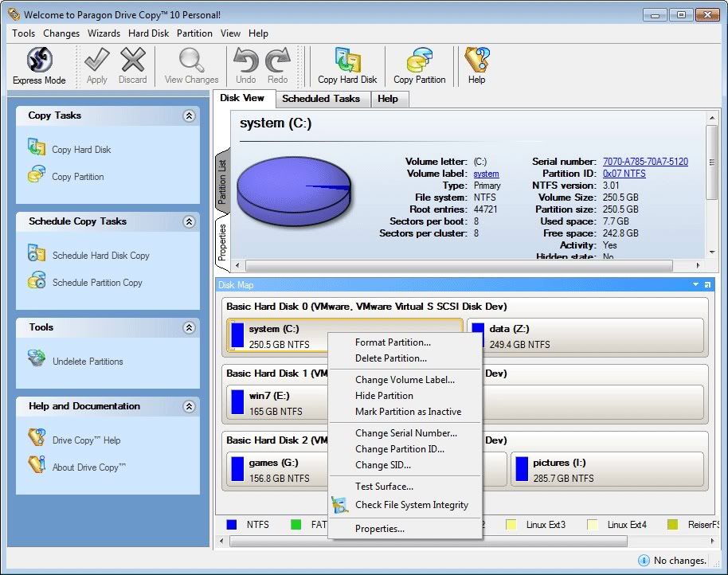Click the Help toolbar icon

(x=477, y=60)
